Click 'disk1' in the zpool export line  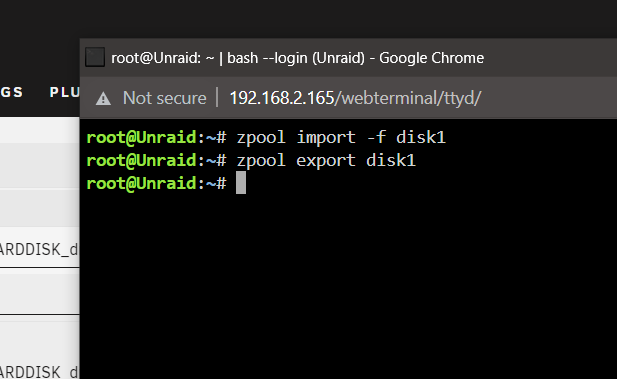pyautogui.click(x=391, y=160)
